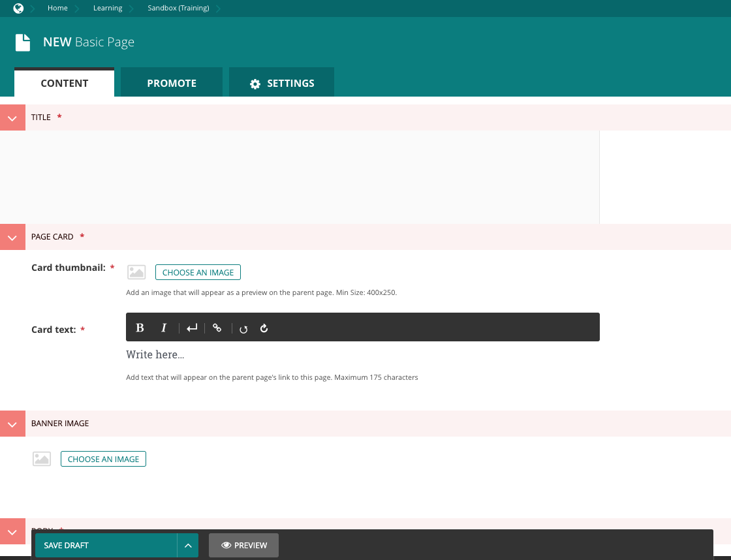
Task: Toggle bold formatting in card text editor
Action: click(140, 328)
